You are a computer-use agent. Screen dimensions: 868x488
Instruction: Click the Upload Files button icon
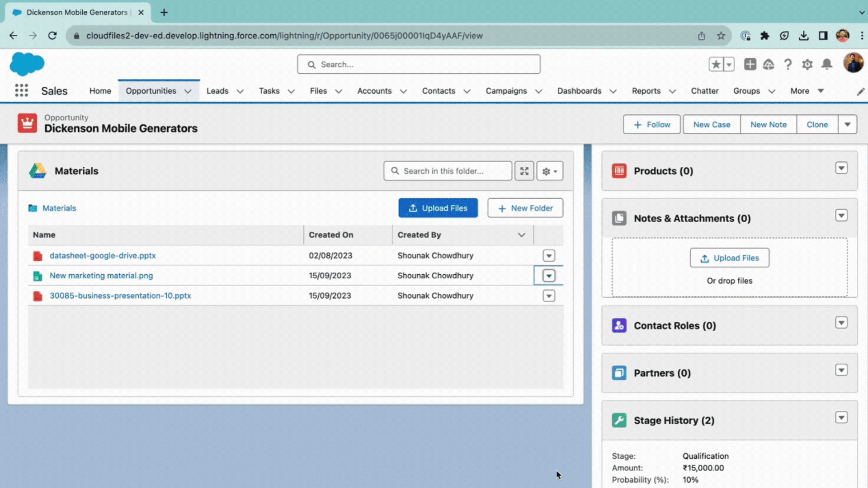point(413,208)
